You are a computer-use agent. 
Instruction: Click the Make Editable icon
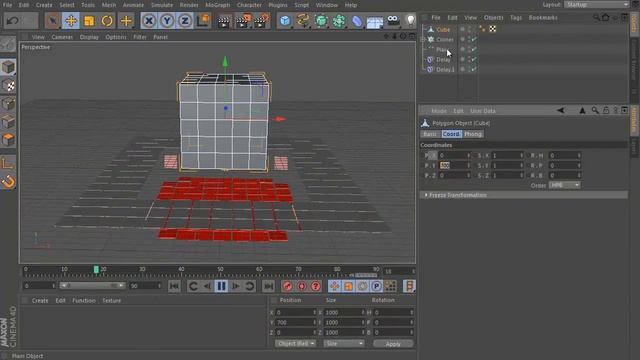[x=8, y=44]
